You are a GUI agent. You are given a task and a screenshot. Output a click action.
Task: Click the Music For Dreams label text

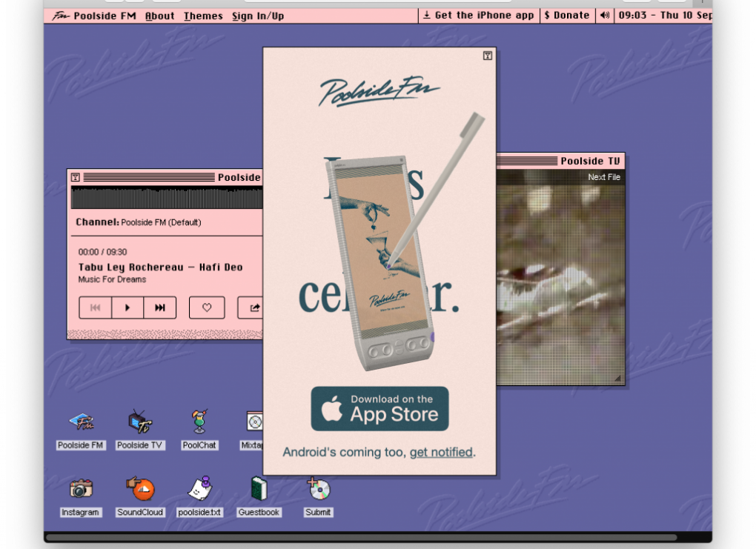pyautogui.click(x=112, y=279)
